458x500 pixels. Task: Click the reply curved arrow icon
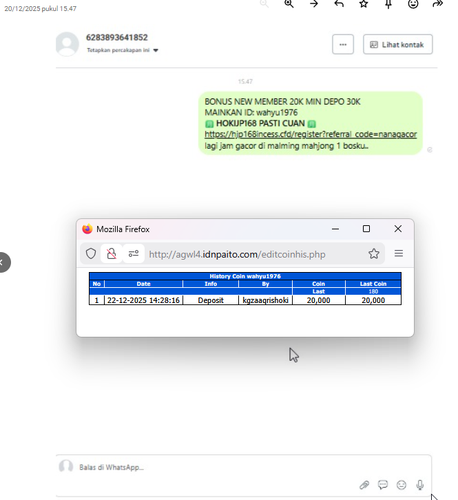(x=339, y=4)
